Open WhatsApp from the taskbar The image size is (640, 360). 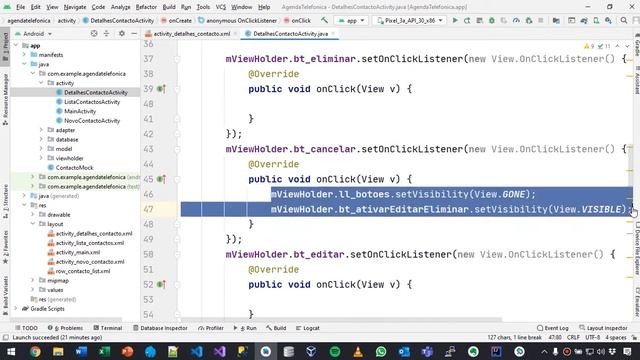pos(381,351)
